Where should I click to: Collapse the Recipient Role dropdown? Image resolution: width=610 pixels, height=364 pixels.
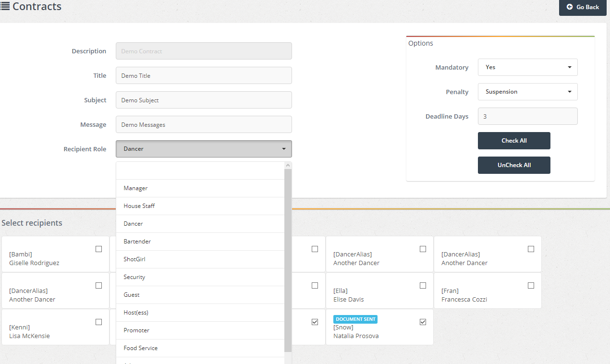pyautogui.click(x=204, y=149)
